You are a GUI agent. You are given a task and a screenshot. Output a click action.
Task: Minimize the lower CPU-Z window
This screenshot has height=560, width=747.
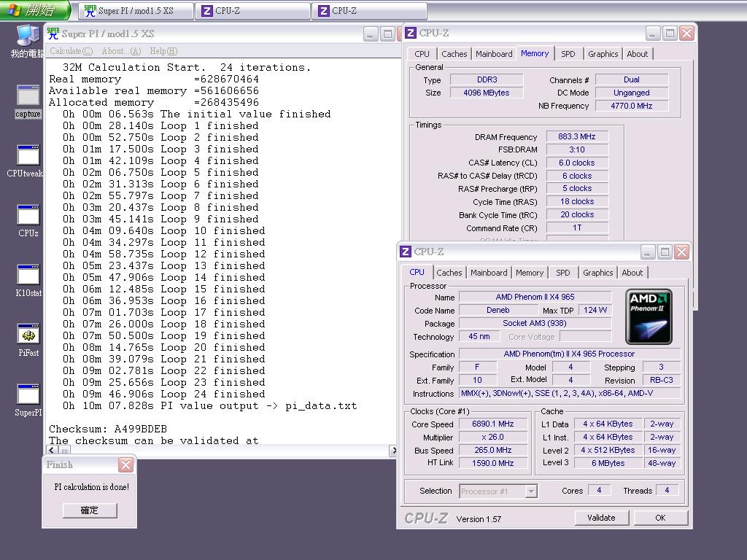648,252
